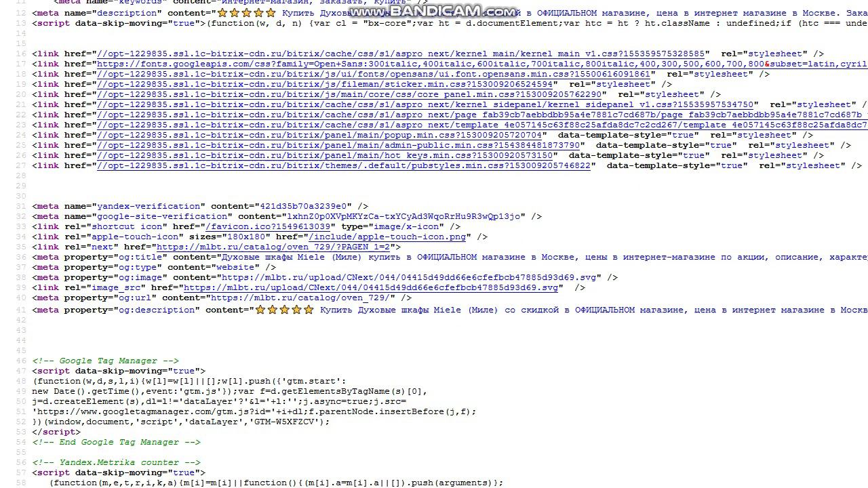Open the kernel_sidepanel_v1.css link

(426, 104)
